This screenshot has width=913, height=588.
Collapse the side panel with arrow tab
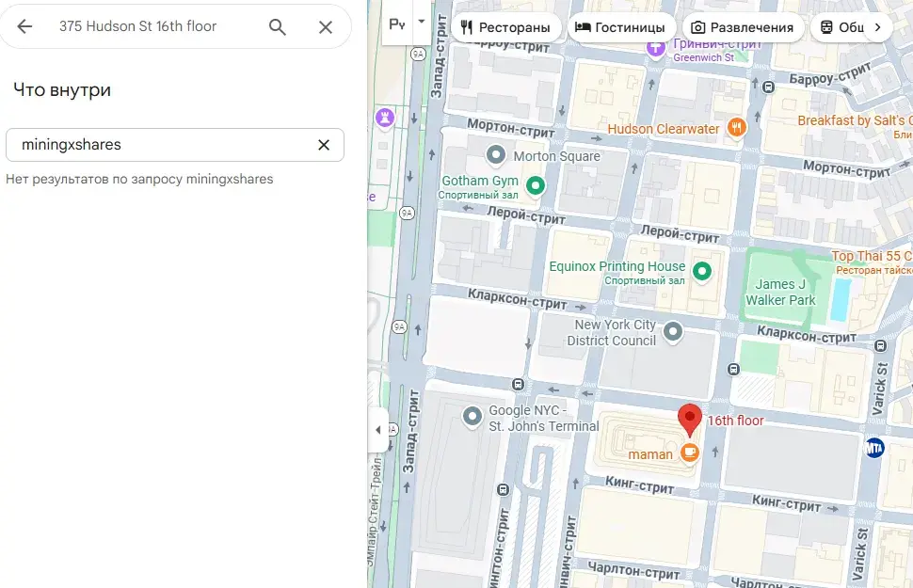(x=377, y=430)
